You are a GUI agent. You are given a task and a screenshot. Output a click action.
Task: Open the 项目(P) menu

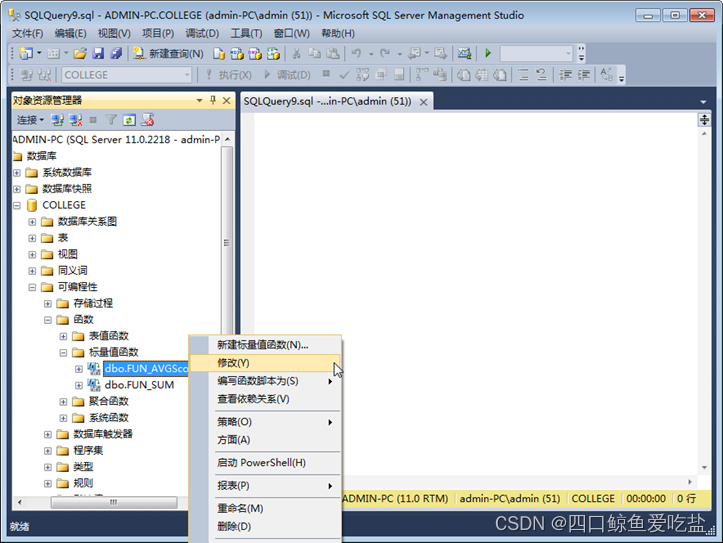(x=158, y=34)
